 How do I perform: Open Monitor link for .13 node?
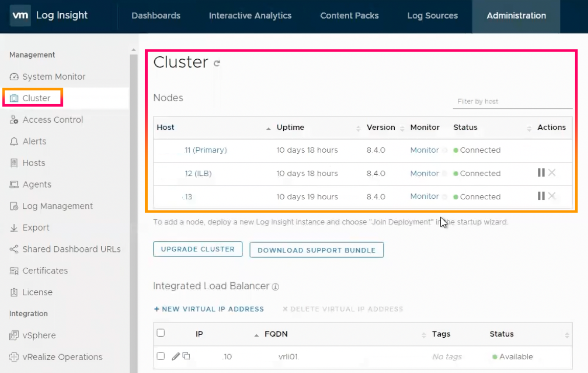[x=424, y=196]
